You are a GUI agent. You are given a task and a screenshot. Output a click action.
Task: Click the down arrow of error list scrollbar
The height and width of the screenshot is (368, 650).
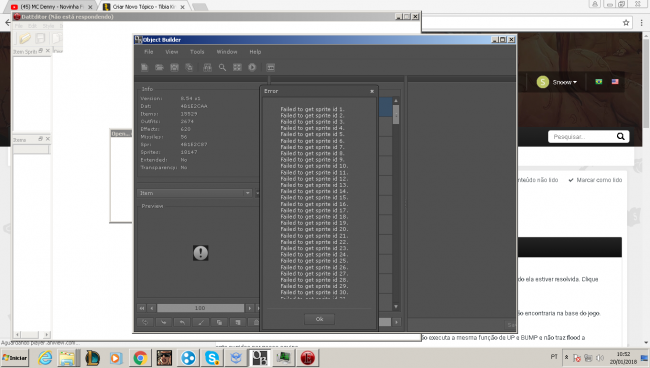point(396,307)
